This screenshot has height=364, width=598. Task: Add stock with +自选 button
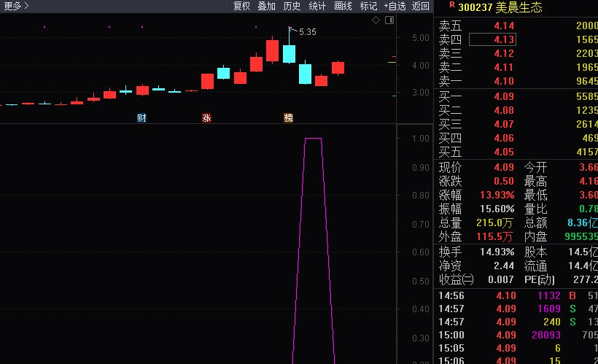(x=395, y=6)
